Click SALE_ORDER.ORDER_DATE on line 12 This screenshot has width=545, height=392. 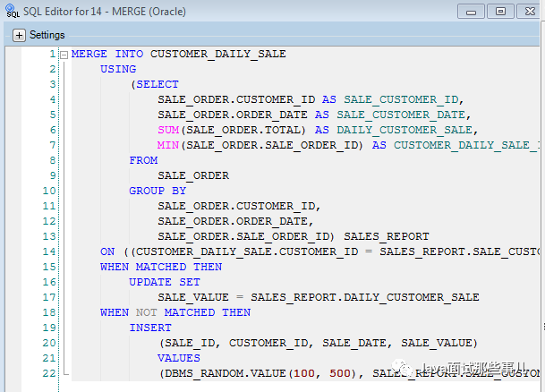[x=233, y=221]
